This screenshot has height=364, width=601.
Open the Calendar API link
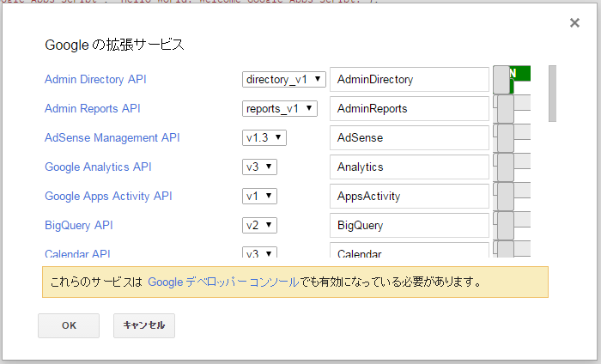pyautogui.click(x=77, y=253)
